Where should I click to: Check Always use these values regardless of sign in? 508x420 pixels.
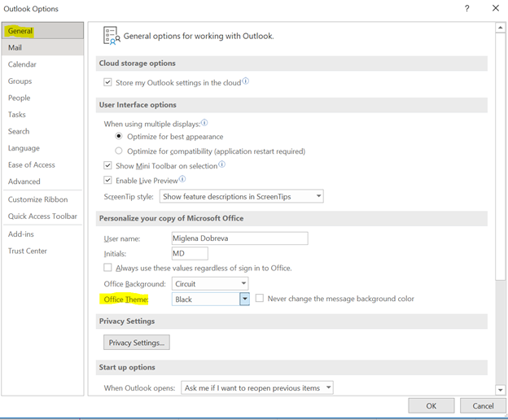(x=107, y=268)
